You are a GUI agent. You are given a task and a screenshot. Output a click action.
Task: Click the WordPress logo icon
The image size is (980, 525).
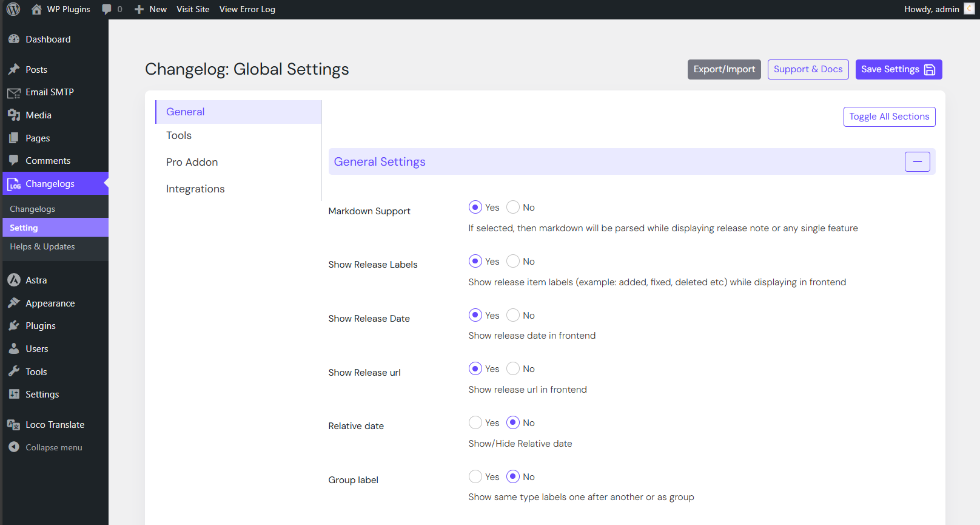click(13, 9)
